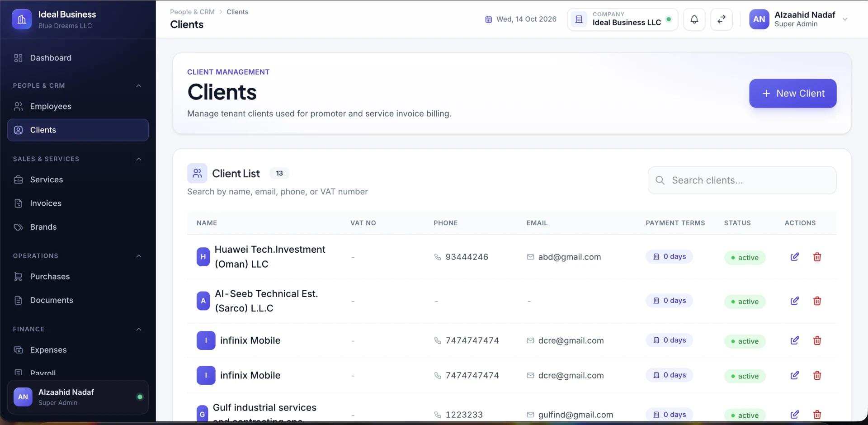Collapse the Finance sidebar section
The height and width of the screenshot is (425, 868).
click(x=139, y=329)
